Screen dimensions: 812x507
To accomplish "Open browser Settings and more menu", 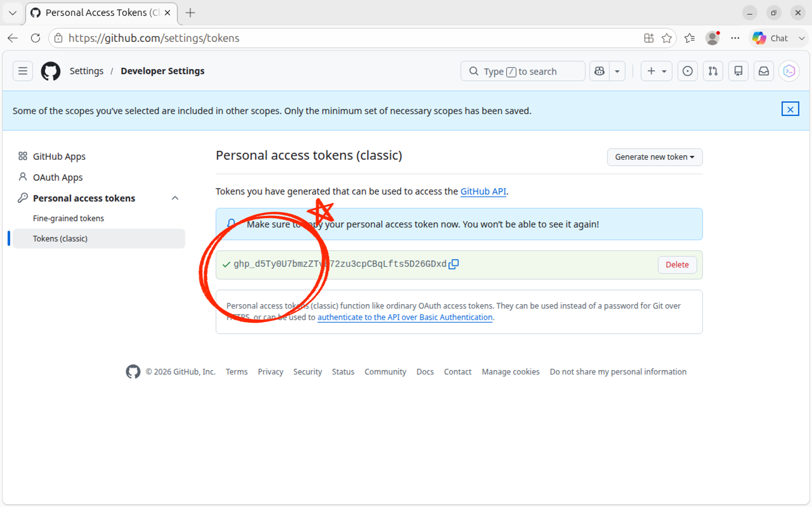I will point(735,38).
